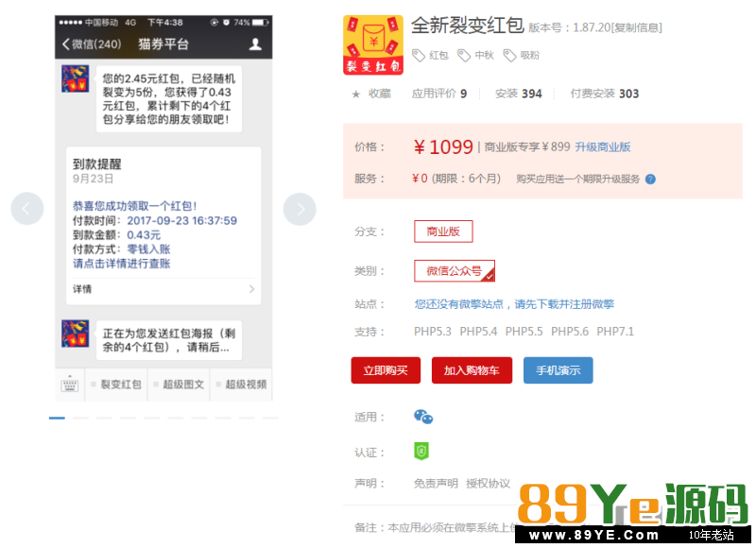Tap the profile icon in 猫券平台 header
Screen dimensions: 756x548
tap(255, 44)
